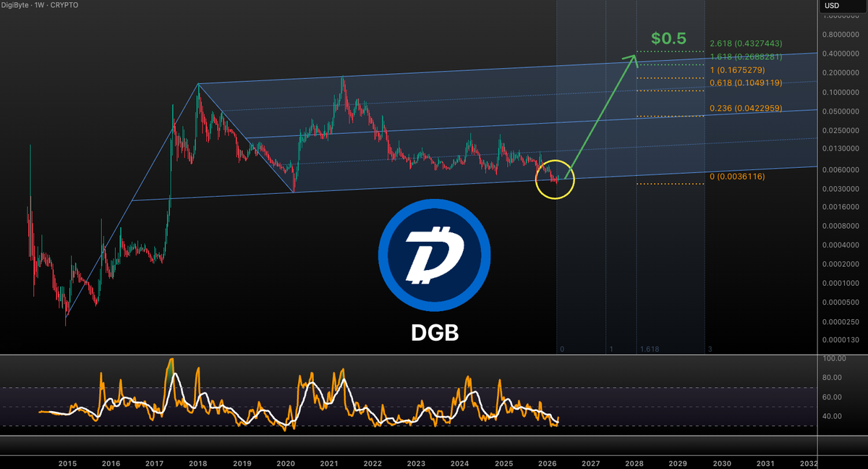This screenshot has width=868, height=469.
Task: Select the 2.618 (0.4327443) Fibonacci label
Action: click(746, 43)
